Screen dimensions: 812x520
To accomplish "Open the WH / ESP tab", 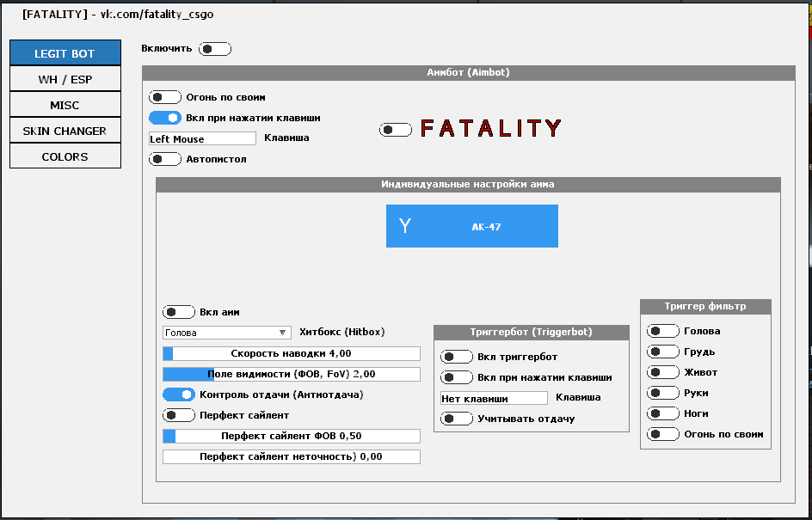I will click(65, 79).
